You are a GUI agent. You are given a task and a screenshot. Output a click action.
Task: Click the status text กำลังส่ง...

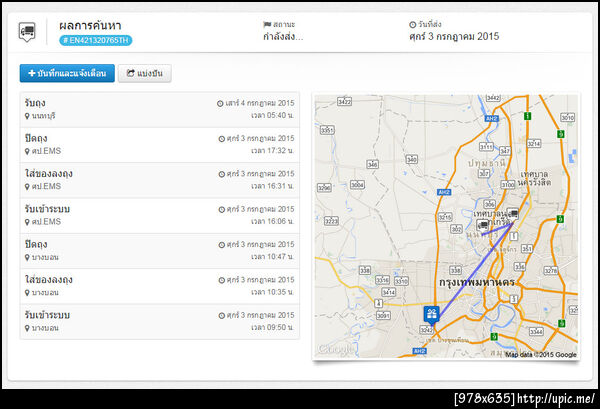pyautogui.click(x=283, y=37)
